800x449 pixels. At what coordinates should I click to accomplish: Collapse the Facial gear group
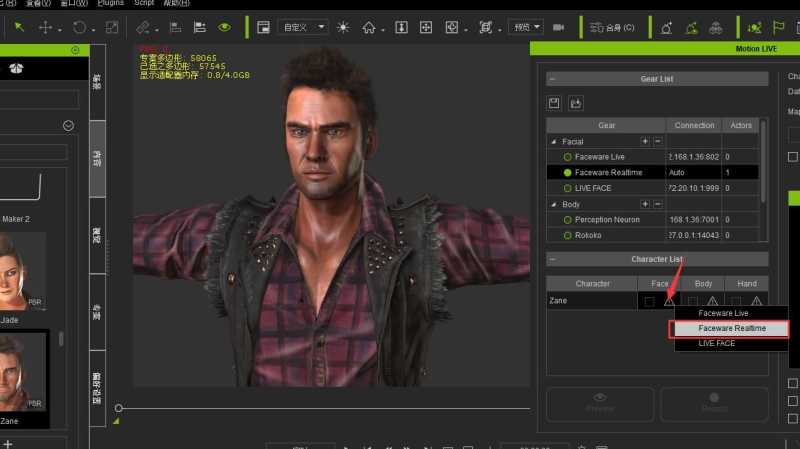[x=553, y=142]
